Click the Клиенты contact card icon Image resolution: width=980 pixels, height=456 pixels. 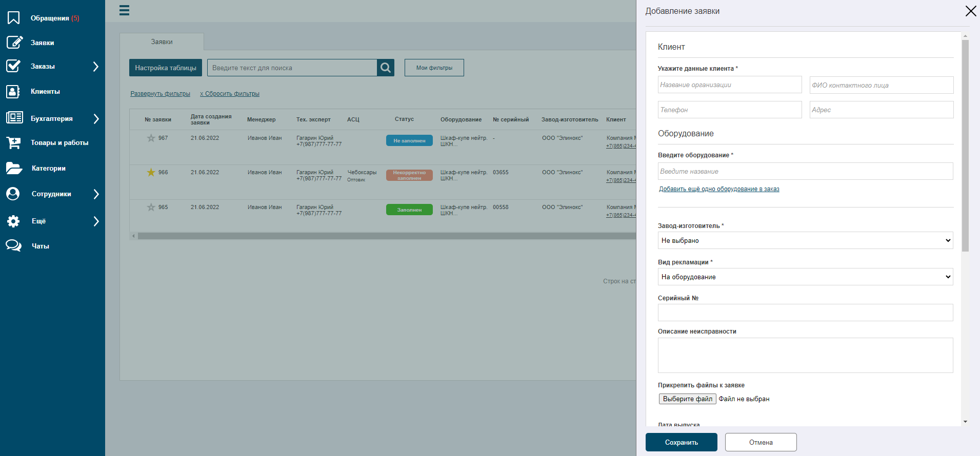13,92
